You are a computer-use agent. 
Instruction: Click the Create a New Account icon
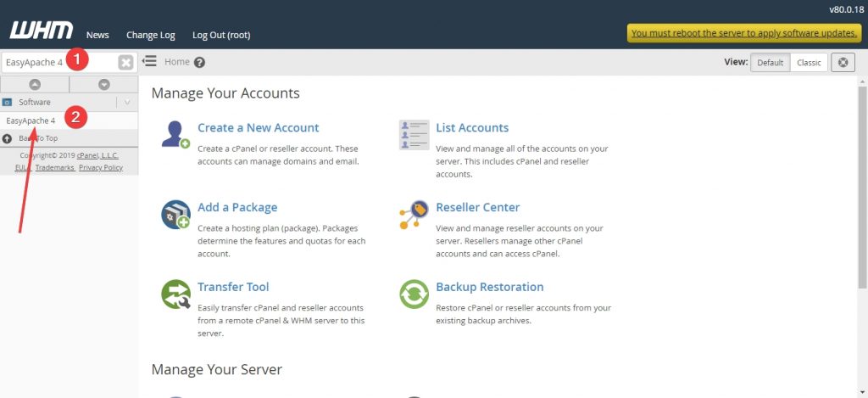pos(175,134)
